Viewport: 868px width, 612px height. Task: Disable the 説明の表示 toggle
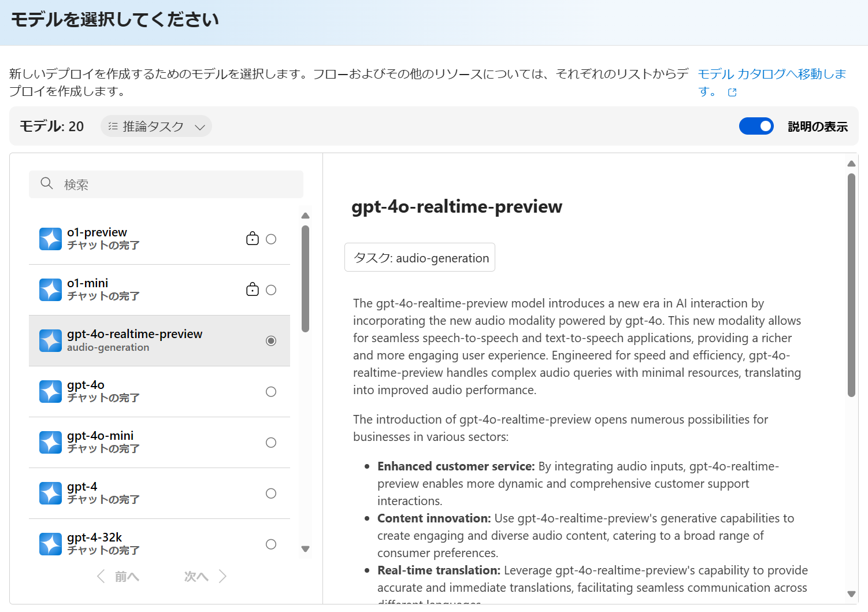pos(756,126)
